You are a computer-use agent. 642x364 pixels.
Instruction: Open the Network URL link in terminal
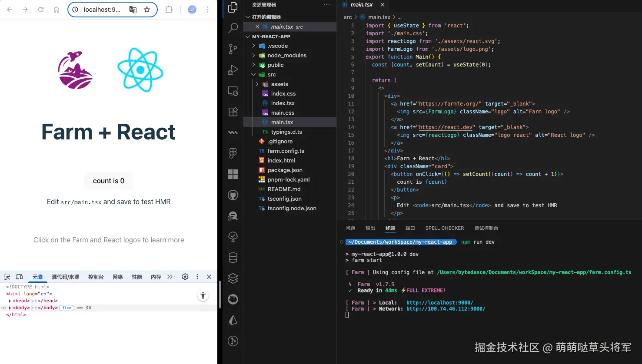coord(446,309)
